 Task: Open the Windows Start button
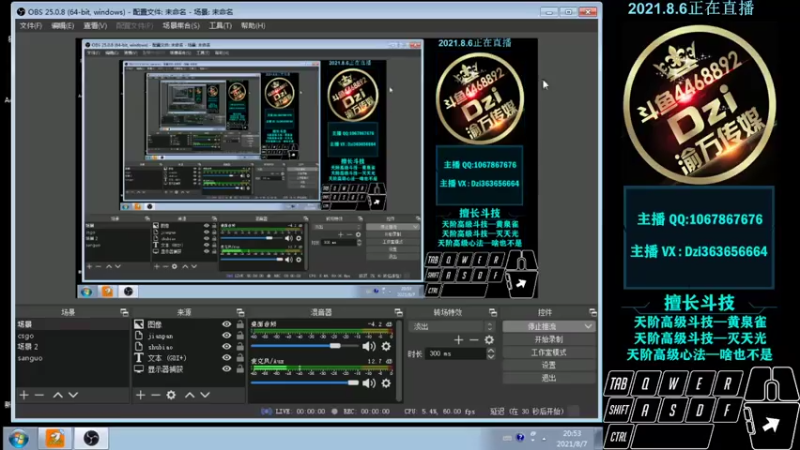click(18, 439)
